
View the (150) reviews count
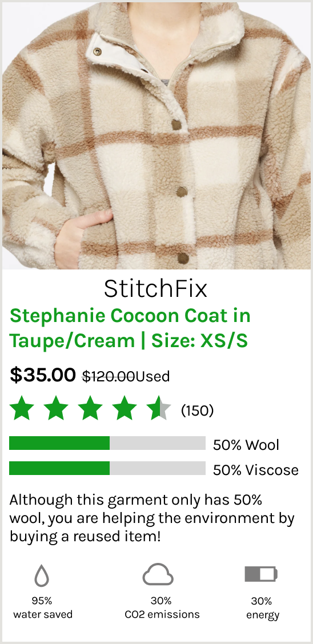click(197, 410)
